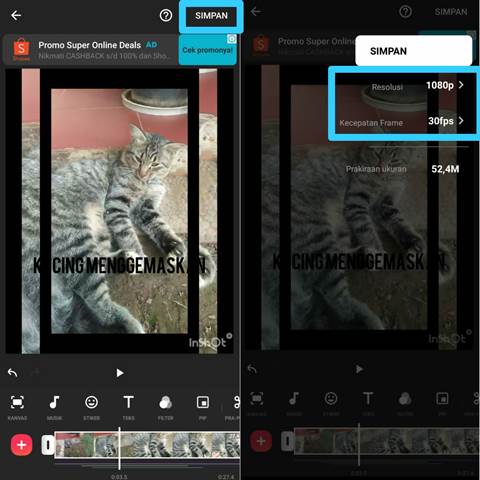Open the Kanvas tool in bright editor

point(17,407)
